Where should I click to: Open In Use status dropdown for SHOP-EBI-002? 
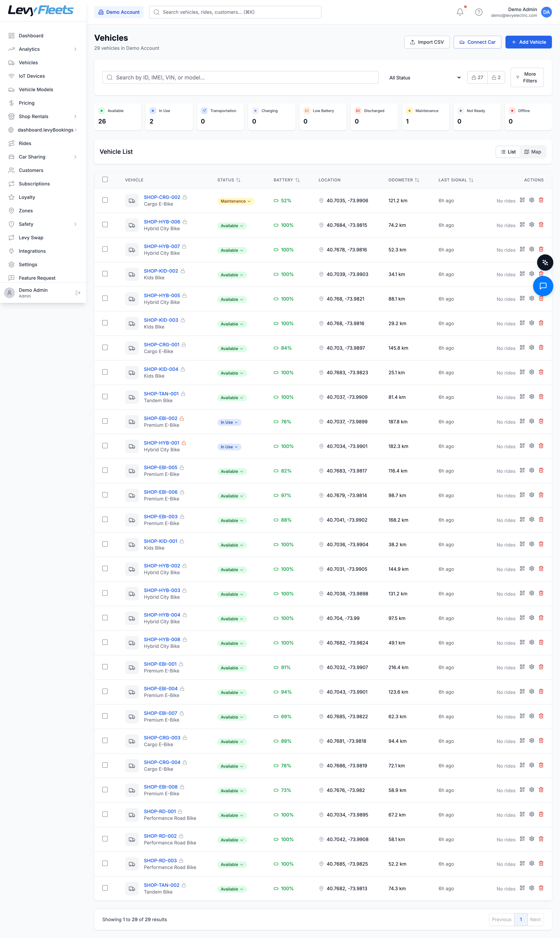229,422
